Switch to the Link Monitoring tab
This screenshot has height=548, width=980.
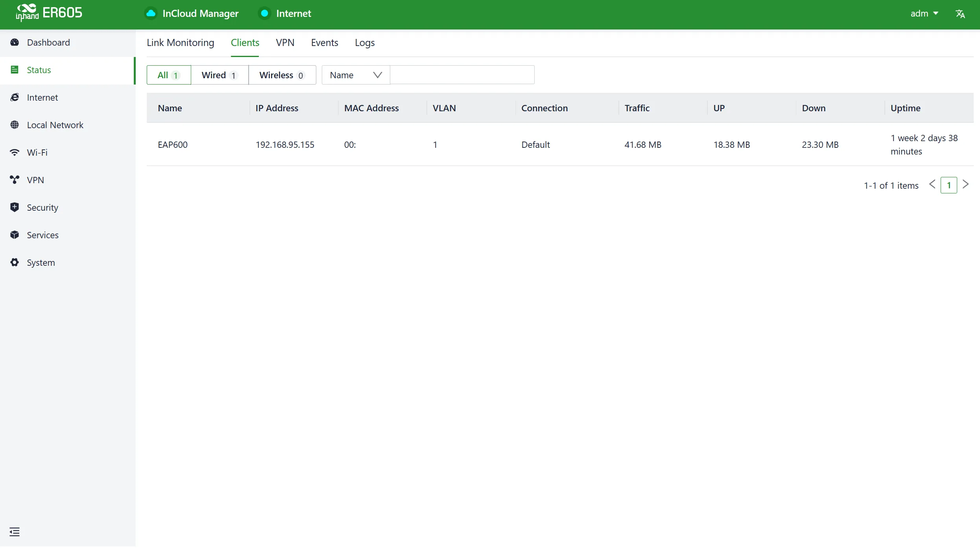coord(181,43)
